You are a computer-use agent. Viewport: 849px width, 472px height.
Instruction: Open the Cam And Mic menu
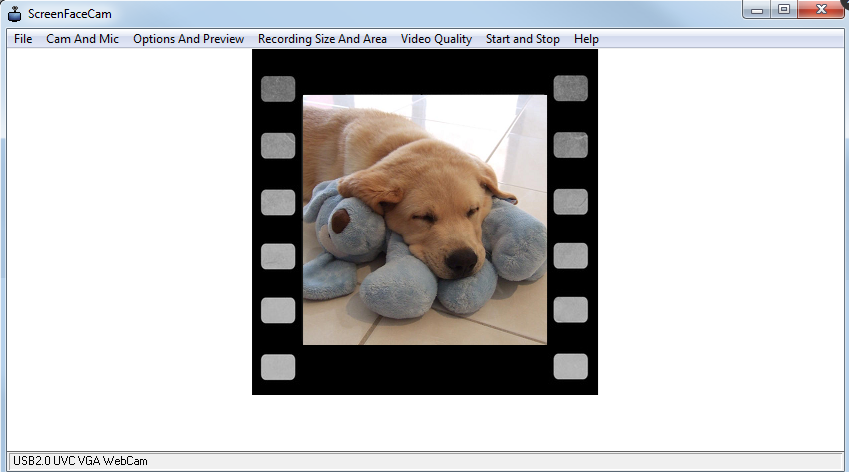pyautogui.click(x=82, y=39)
